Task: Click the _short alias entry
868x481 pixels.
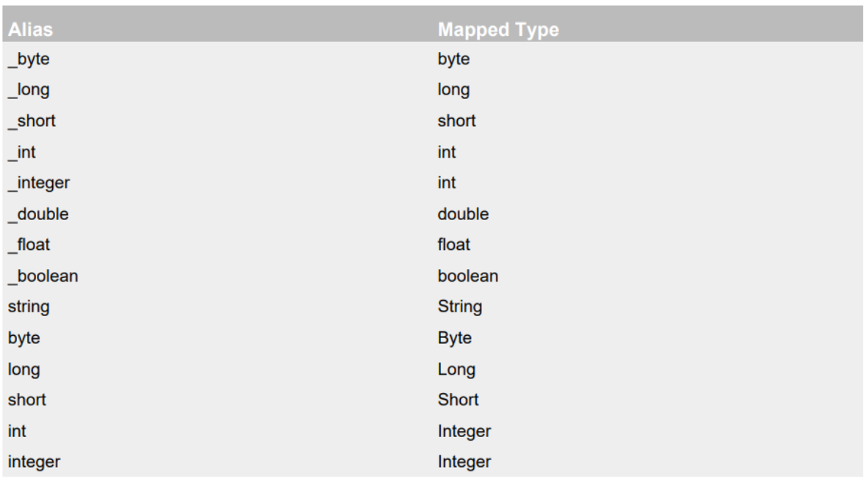Action: tap(32, 121)
